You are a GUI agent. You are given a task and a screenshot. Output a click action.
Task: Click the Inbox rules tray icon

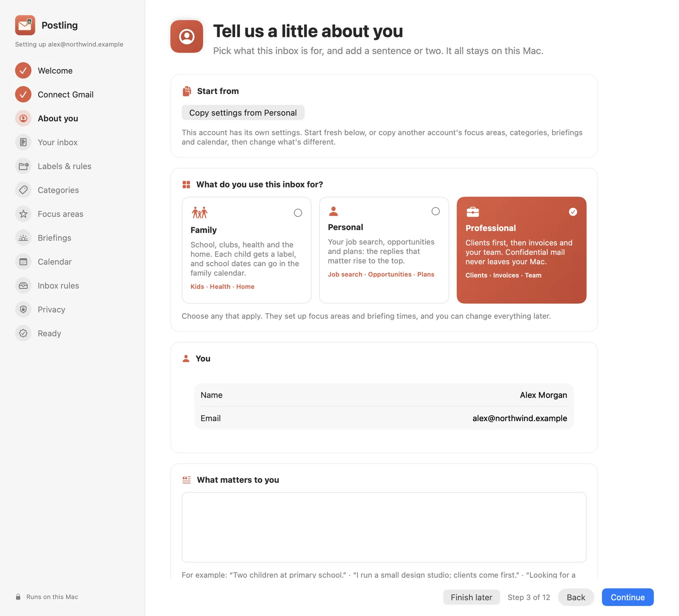tap(23, 286)
